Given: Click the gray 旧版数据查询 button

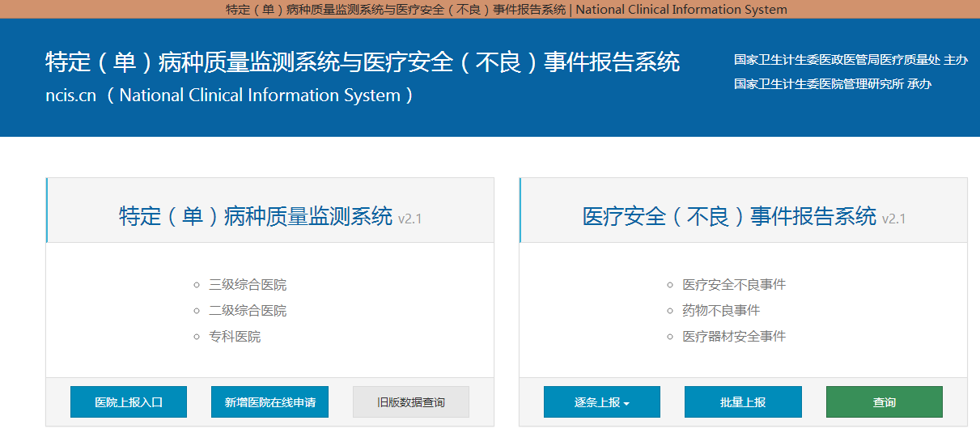Looking at the screenshot, I should (x=411, y=402).
